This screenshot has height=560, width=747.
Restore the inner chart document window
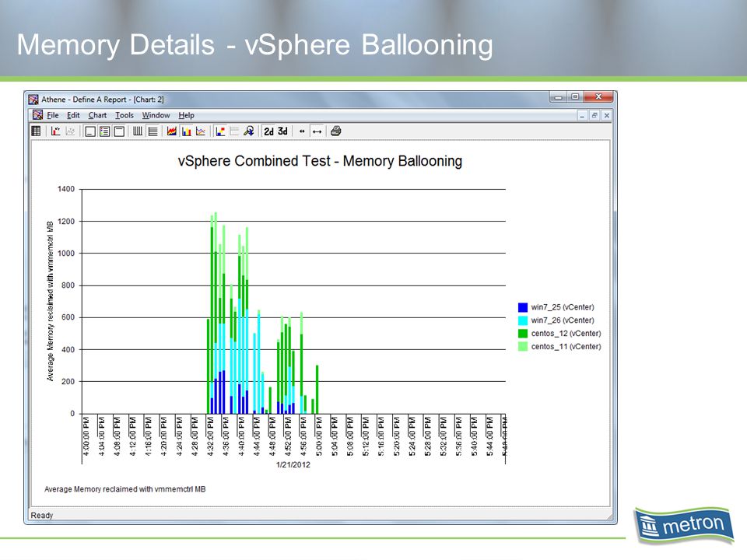[x=594, y=115]
